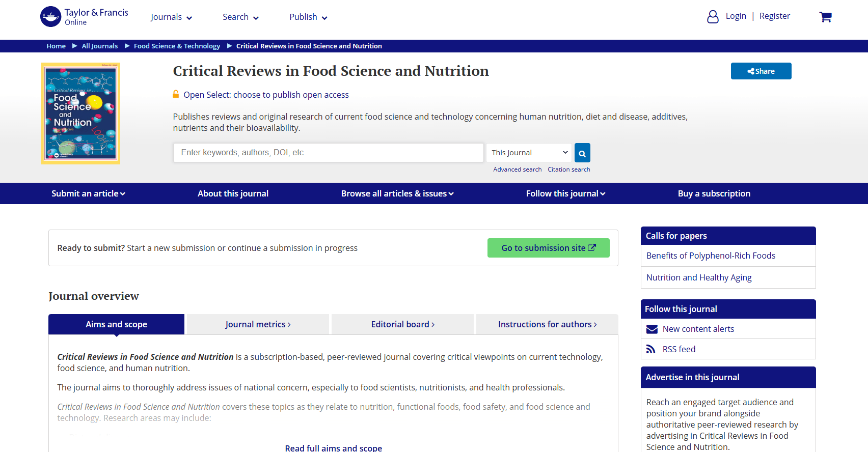Open Nutrition and Healthy Aging call
This screenshot has height=452, width=868.
(699, 277)
